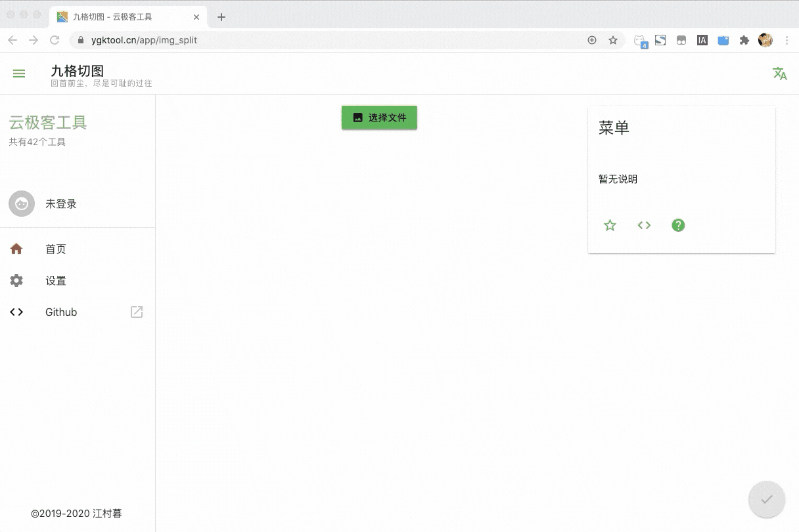Click 未登录 not logged in text
This screenshot has width=799, height=532.
point(61,204)
